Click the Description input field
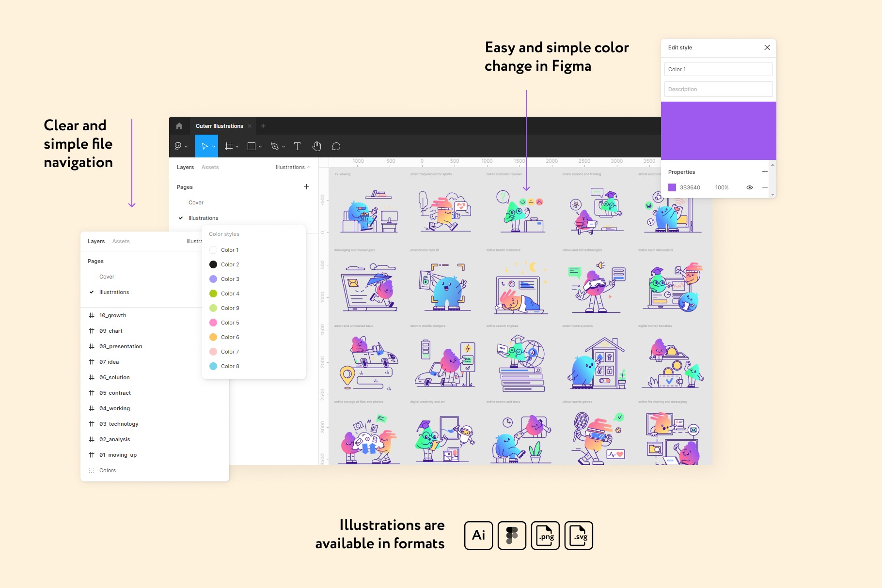Image resolution: width=882 pixels, height=588 pixels. (718, 89)
